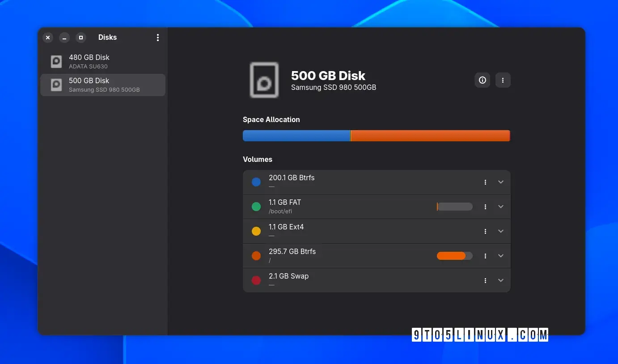618x364 pixels.
Task: Expand the 1.1 GB Ext4 volume row
Action: coord(501,231)
